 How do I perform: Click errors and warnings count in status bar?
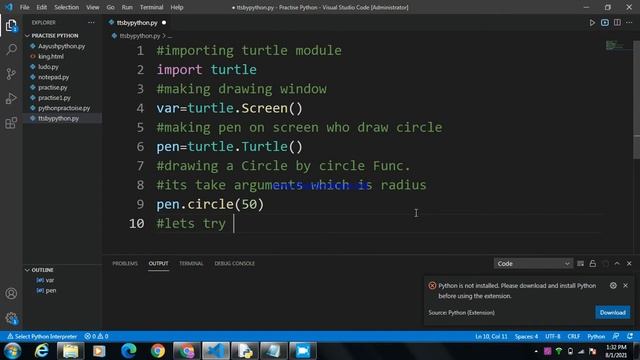coord(96,336)
